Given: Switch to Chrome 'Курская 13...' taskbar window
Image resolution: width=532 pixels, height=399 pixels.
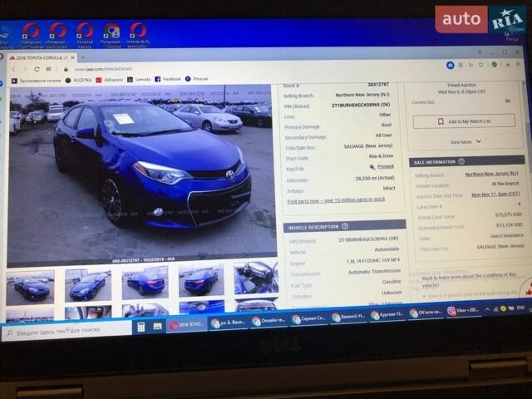Looking at the screenshot, I should pos(387,315).
